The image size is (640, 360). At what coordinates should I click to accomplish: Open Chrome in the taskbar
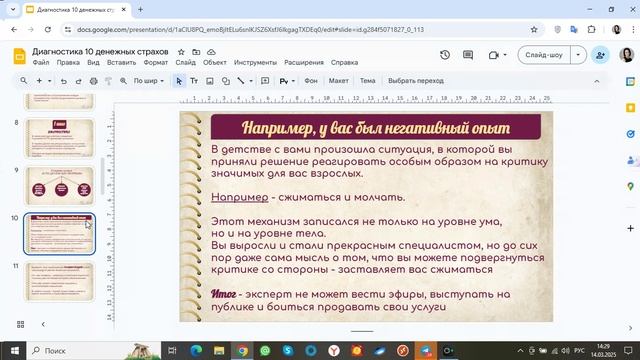(242, 351)
